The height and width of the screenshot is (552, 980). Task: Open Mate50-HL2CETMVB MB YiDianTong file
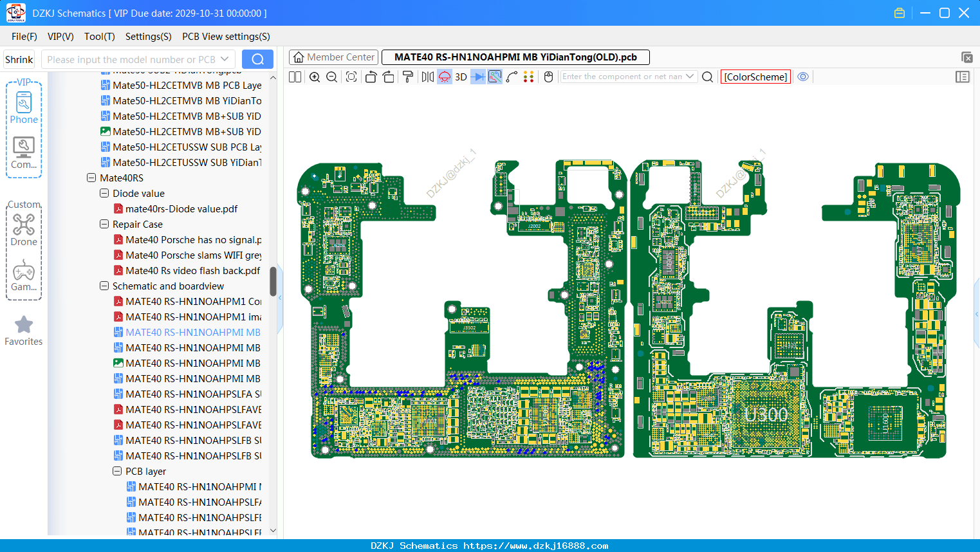click(181, 100)
